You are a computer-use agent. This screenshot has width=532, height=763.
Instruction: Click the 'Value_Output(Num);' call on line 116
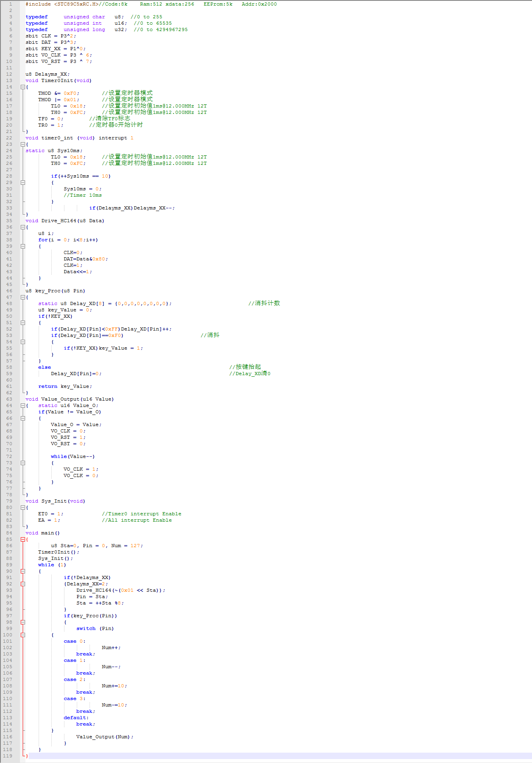(105, 737)
